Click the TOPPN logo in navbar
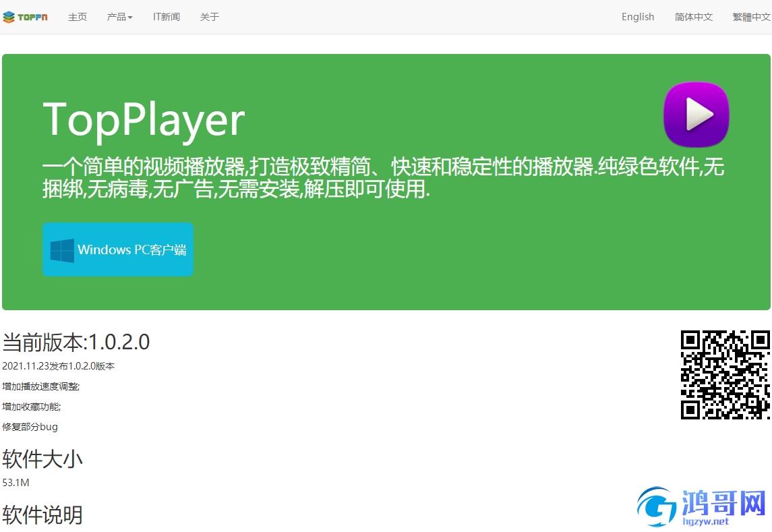The height and width of the screenshot is (532, 772). (25, 18)
